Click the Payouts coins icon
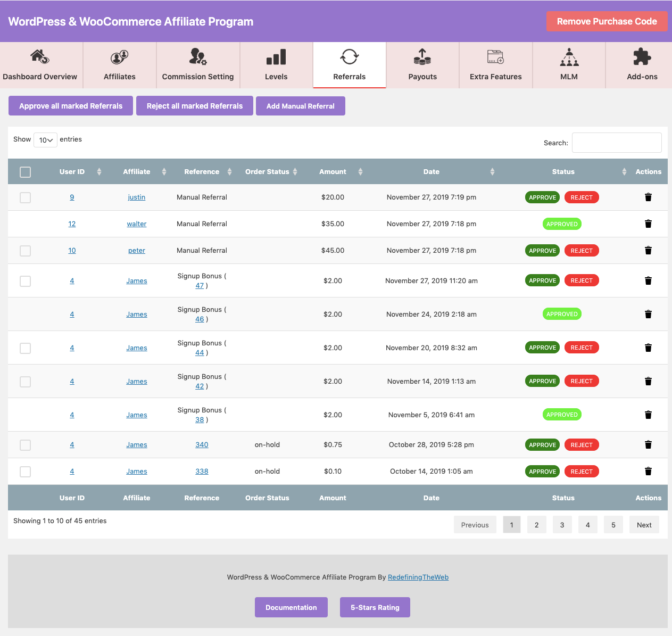The width and height of the screenshot is (672, 636). click(422, 56)
